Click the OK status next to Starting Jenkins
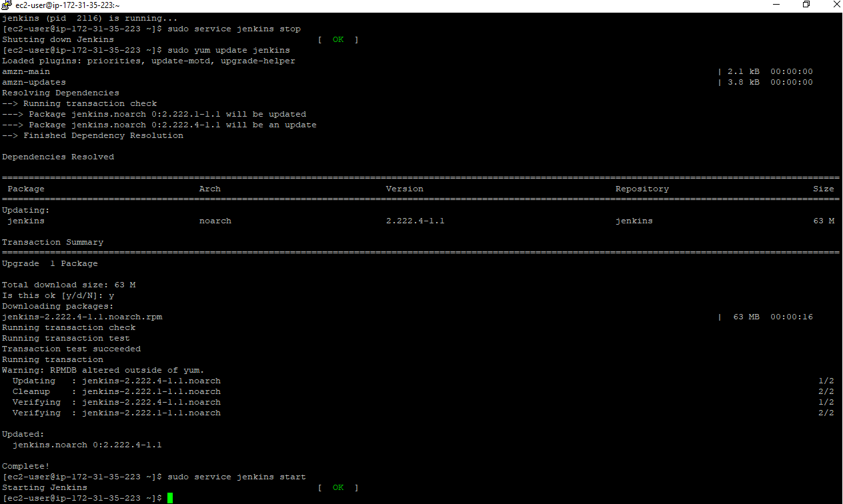 click(x=338, y=488)
